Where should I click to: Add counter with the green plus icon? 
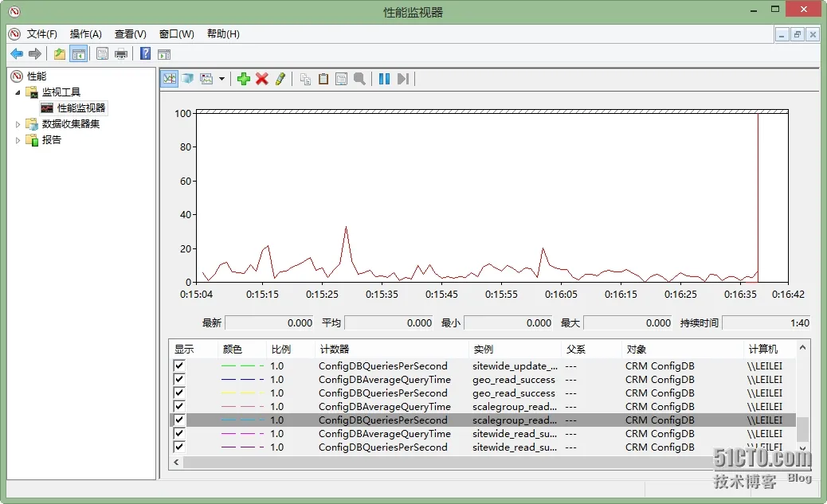coord(244,79)
